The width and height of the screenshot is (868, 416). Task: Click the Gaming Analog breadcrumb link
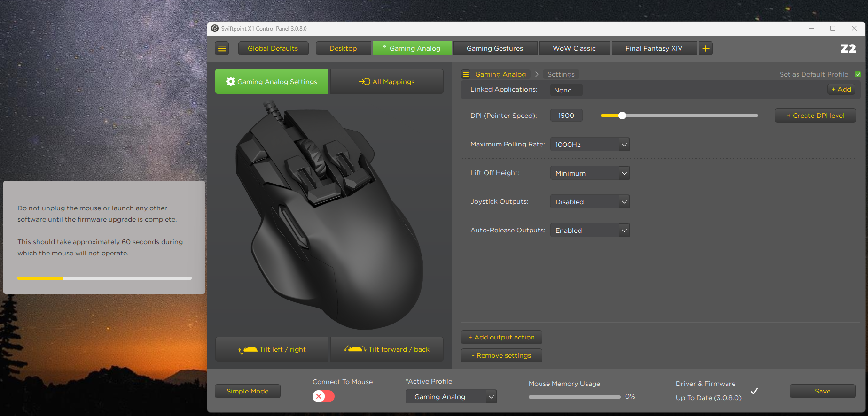pyautogui.click(x=500, y=74)
